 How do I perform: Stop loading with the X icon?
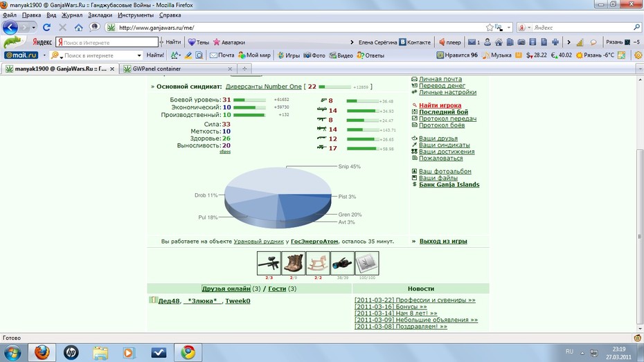(62, 28)
